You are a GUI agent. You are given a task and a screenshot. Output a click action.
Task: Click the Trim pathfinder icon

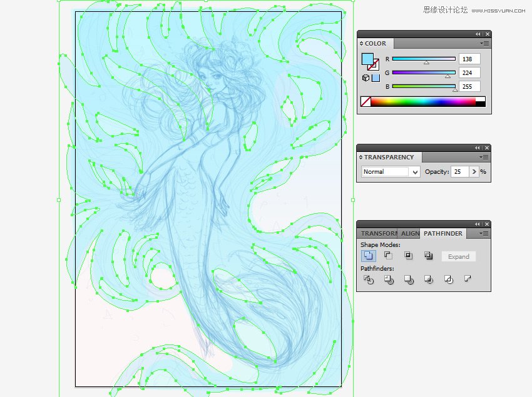389,279
